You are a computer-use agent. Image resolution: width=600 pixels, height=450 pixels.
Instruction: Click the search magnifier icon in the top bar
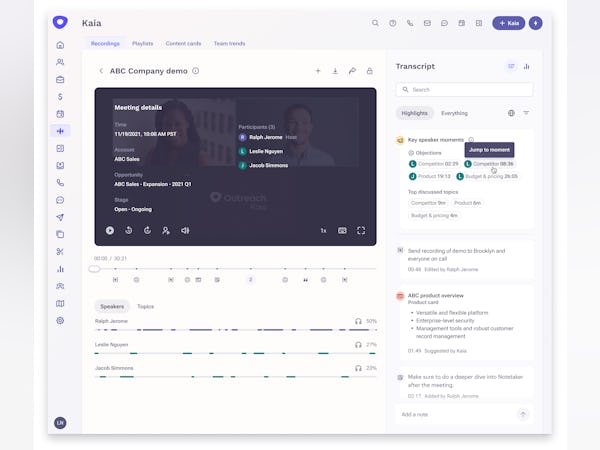375,23
